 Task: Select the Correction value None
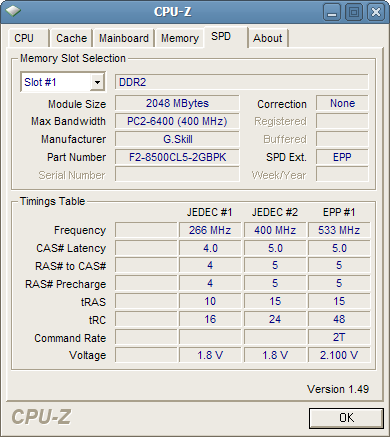click(342, 103)
